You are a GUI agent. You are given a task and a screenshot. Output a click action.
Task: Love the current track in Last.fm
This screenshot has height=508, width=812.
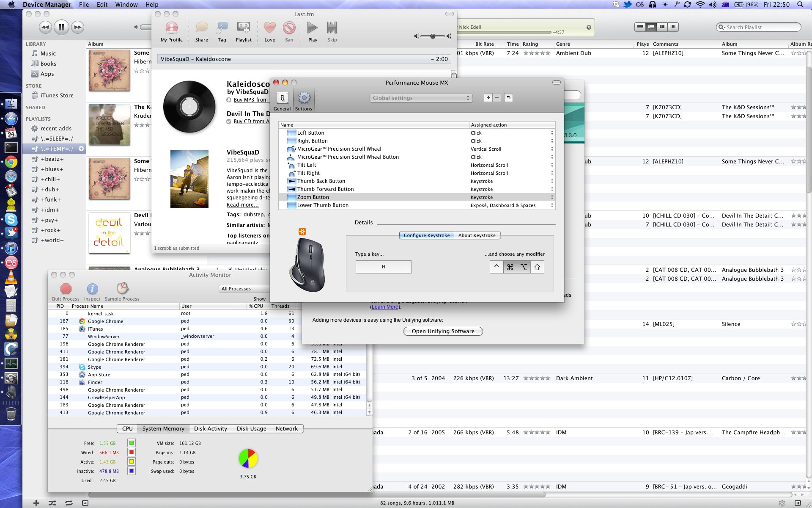click(x=269, y=32)
